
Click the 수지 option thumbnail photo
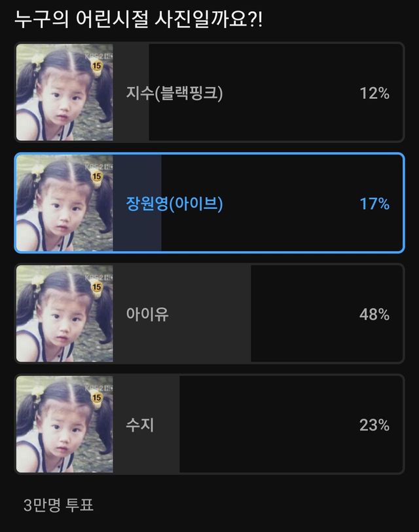pos(64,425)
